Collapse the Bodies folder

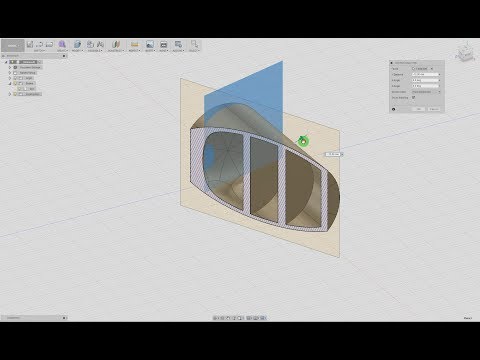[10, 83]
